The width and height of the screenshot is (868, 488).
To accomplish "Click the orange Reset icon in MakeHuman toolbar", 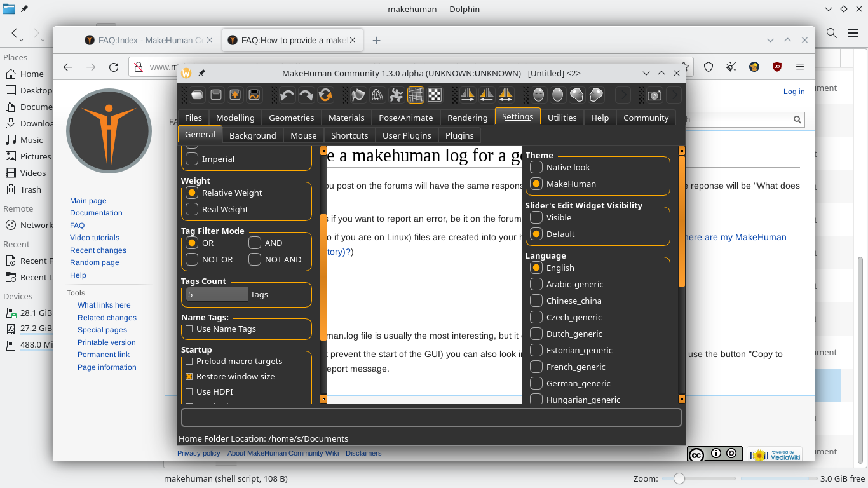I will 325,95.
